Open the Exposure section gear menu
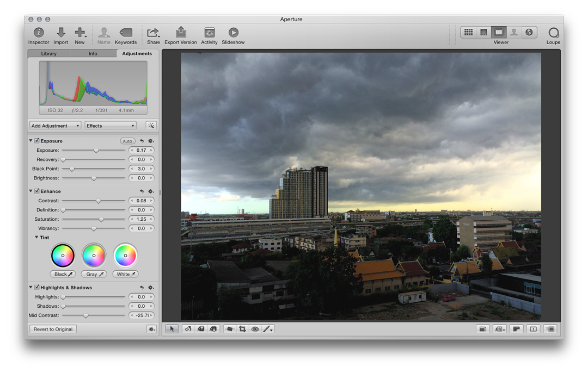588x373 pixels. [151, 141]
